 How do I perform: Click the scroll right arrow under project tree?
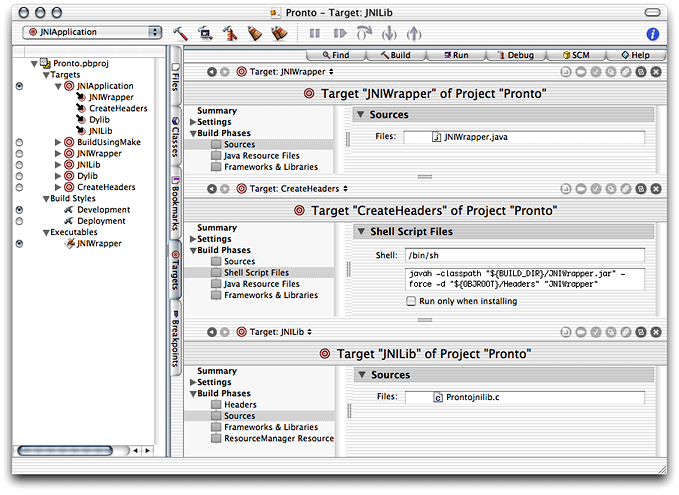(147, 451)
